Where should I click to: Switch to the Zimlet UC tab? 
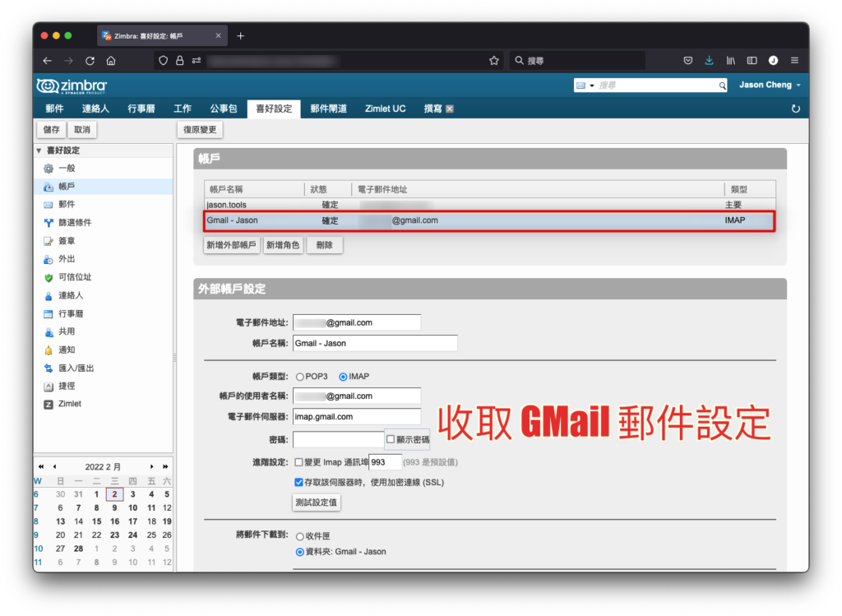click(x=385, y=109)
